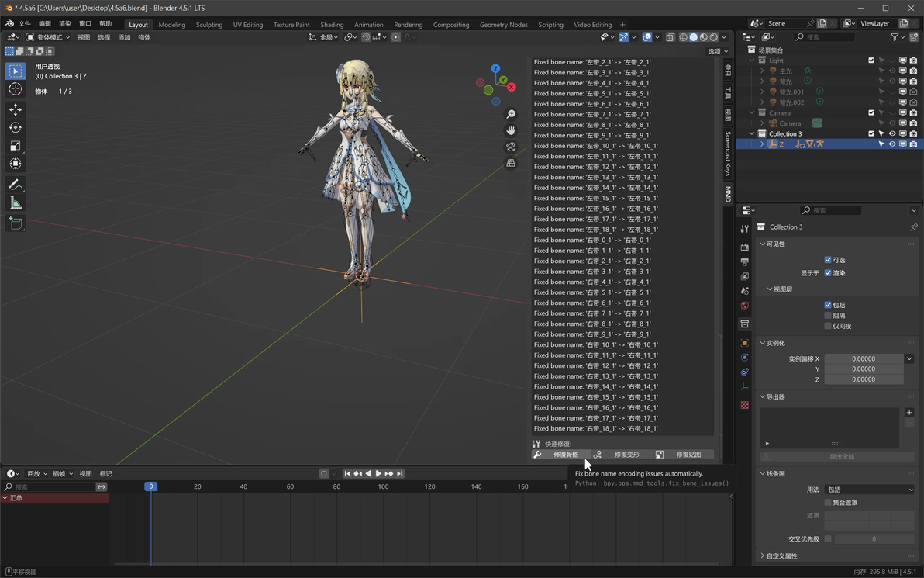The image size is (924, 578).
Task: Uncheck the 渲染 checkbox
Action: click(x=828, y=273)
